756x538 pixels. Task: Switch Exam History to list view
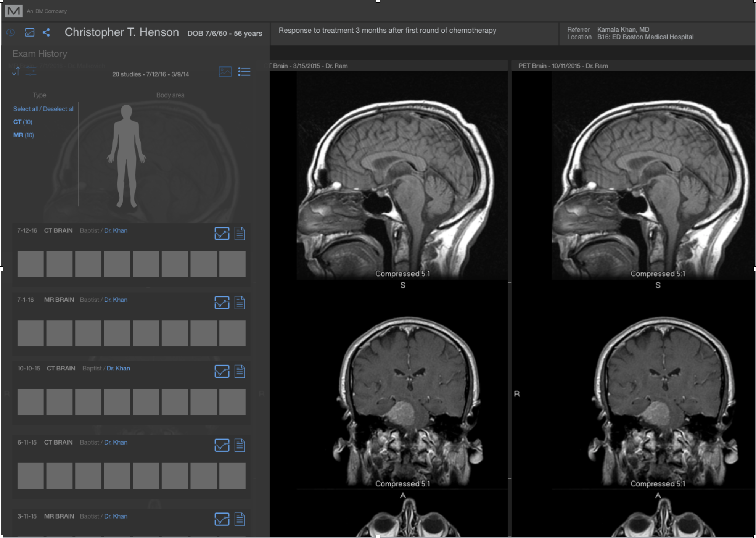pos(244,71)
